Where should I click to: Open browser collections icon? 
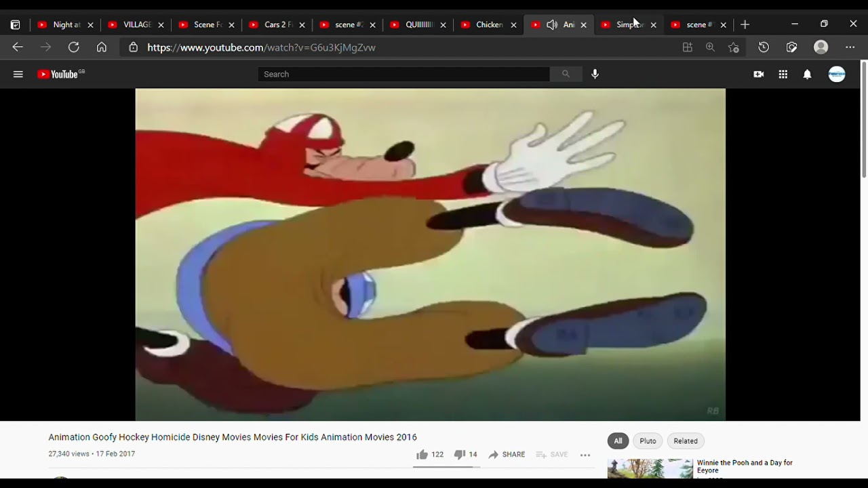791,47
